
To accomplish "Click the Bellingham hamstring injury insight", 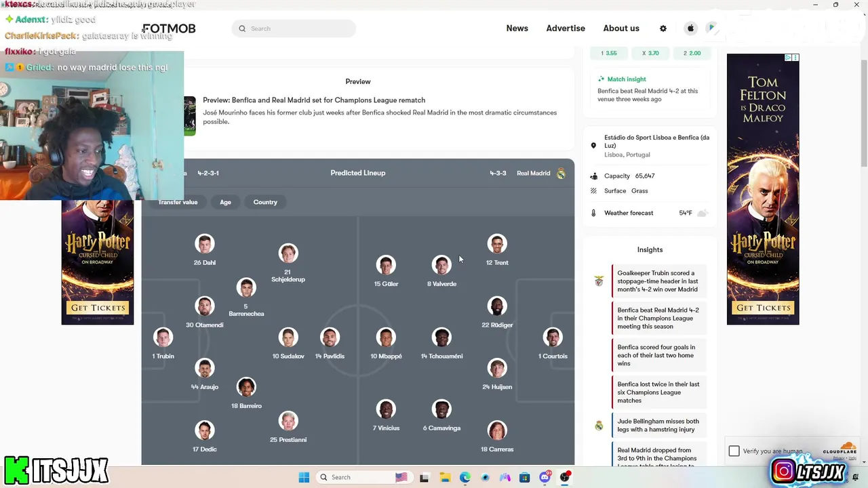I will click(658, 426).
